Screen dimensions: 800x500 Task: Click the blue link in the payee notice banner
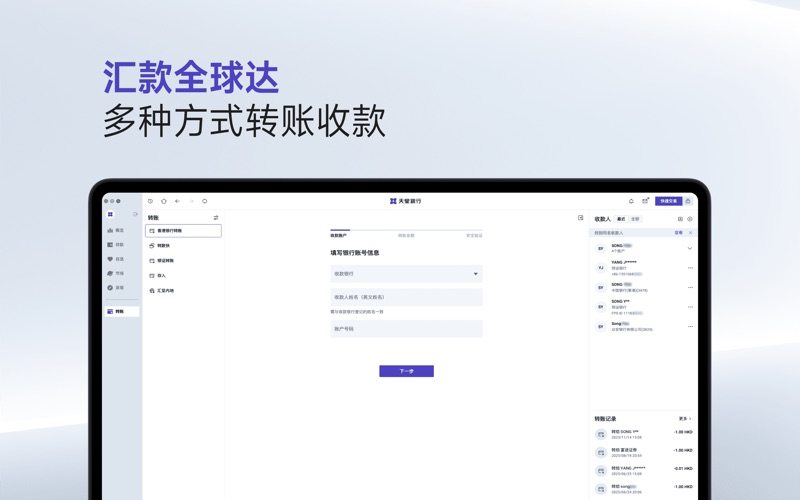click(x=679, y=233)
